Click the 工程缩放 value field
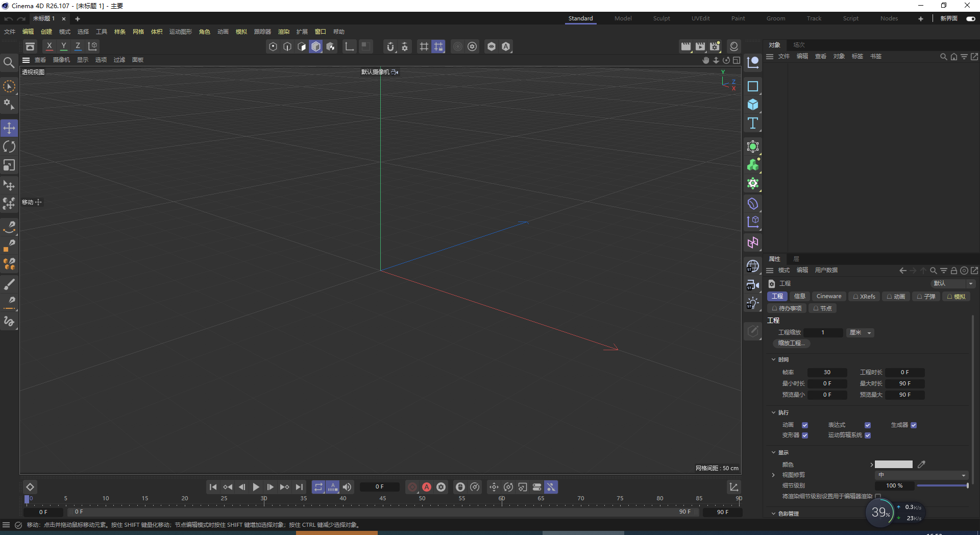 coord(823,333)
